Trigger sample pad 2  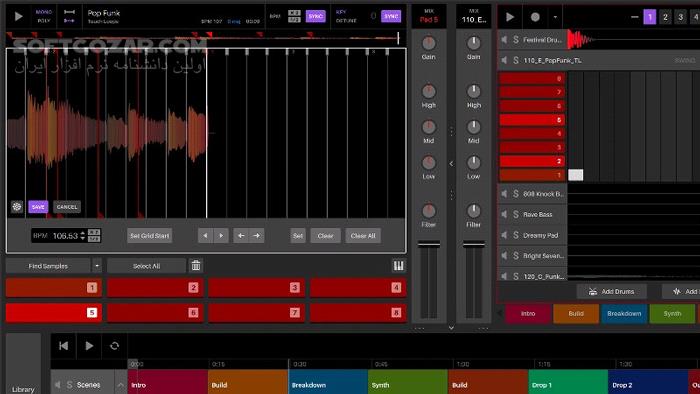[155, 288]
